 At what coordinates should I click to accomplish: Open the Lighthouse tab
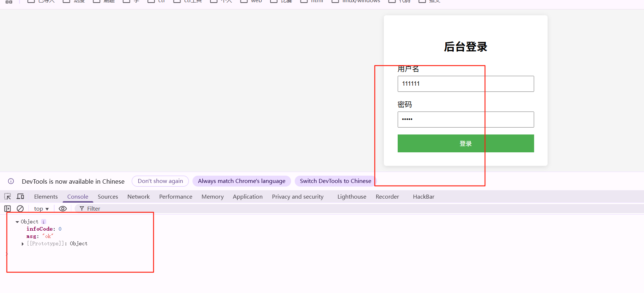[352, 196]
